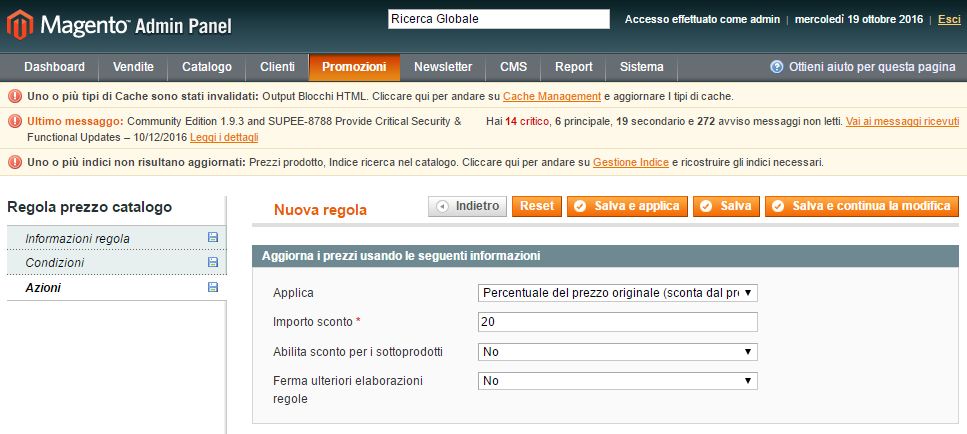Switch to Condizioni tab
The width and height of the screenshot is (967, 434).
point(117,263)
